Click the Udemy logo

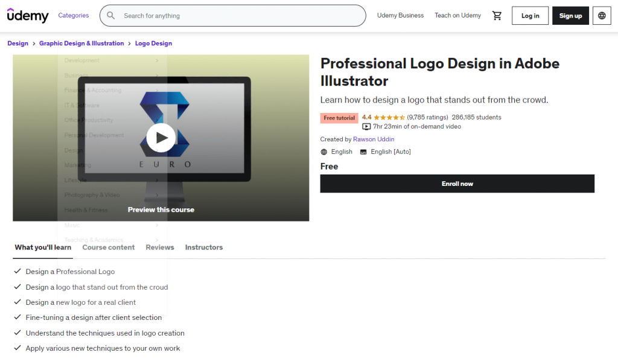pos(28,15)
